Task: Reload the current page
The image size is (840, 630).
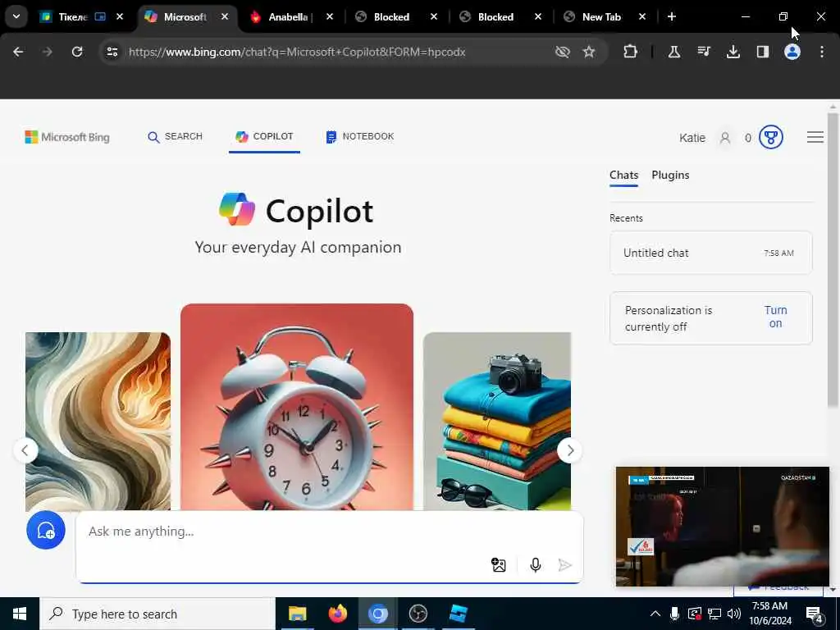Action: [x=77, y=52]
